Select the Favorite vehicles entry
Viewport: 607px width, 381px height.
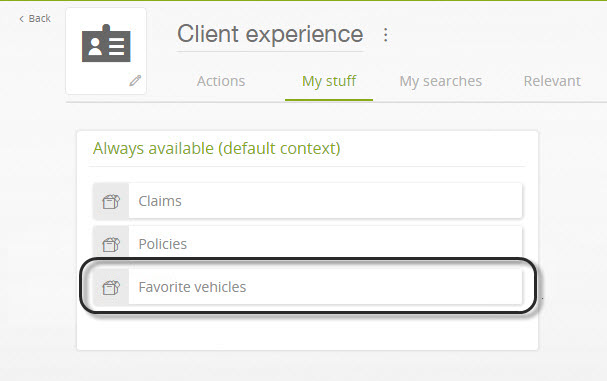(x=308, y=287)
